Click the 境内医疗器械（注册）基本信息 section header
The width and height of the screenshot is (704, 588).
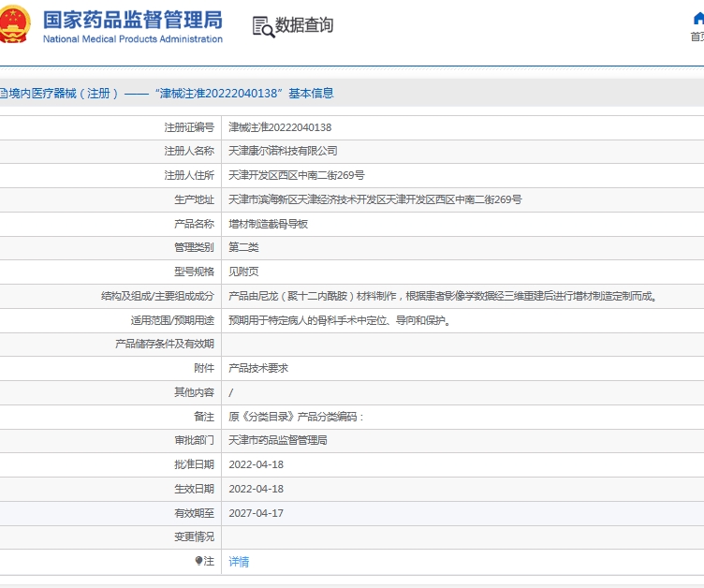pos(166,94)
